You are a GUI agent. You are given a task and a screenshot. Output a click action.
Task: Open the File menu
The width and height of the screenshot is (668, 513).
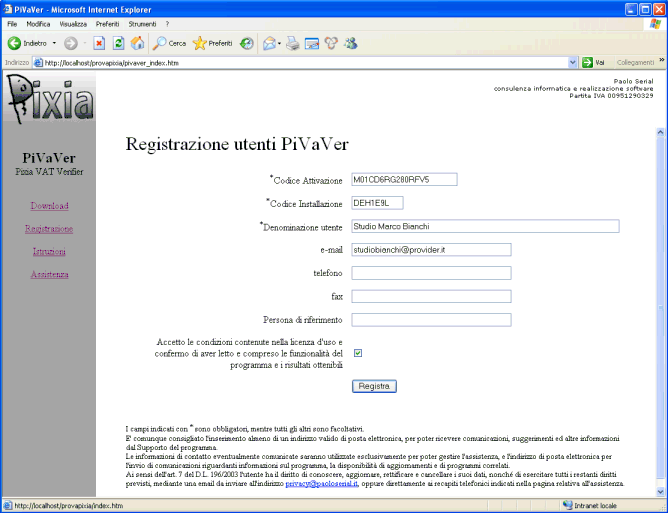12,24
